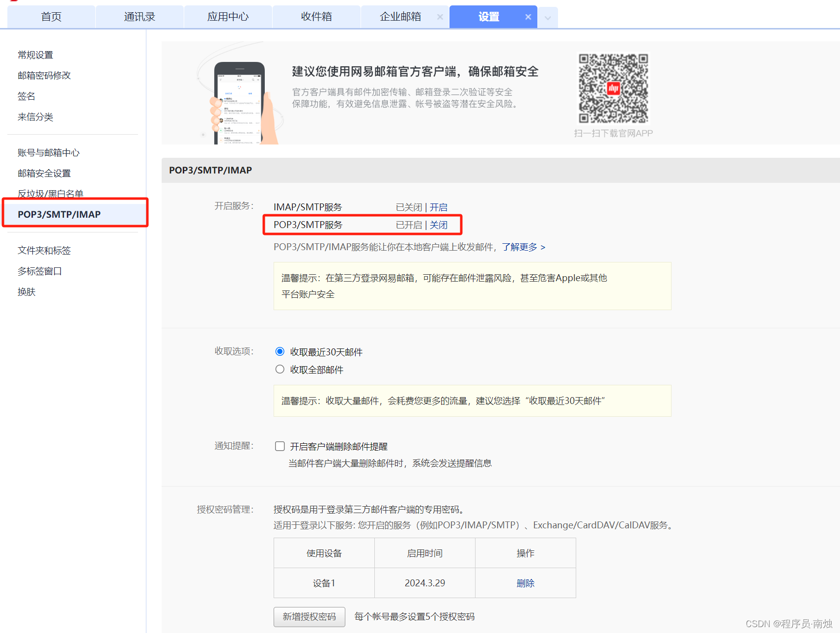
Task: Click the 设备1 table cell
Action: point(324,583)
